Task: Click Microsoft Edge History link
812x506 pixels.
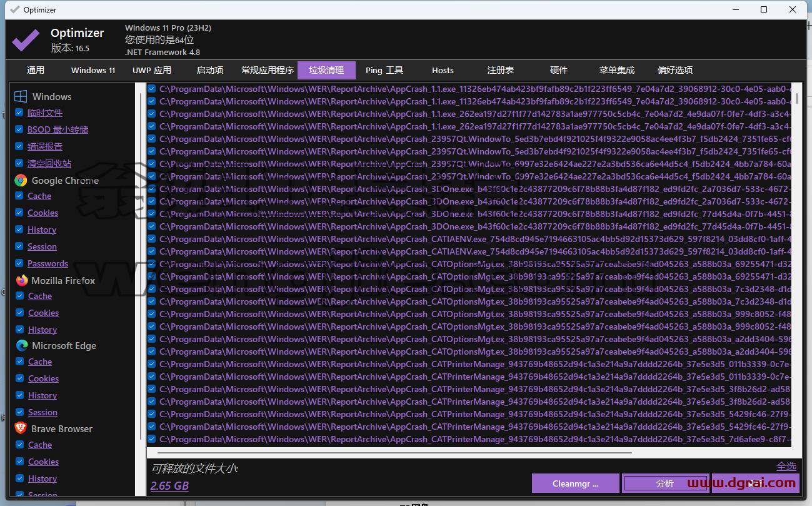Action: click(x=42, y=395)
